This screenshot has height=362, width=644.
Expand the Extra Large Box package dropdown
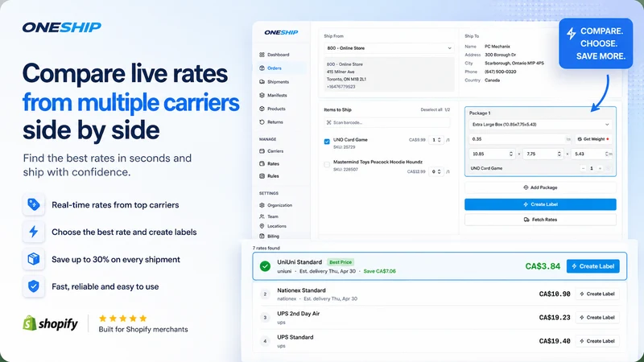(540, 125)
